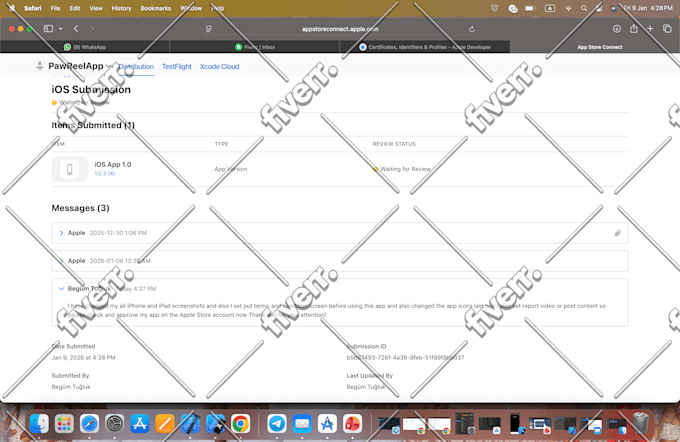This screenshot has width=680, height=442.
Task: Click the page reader icon in address bar
Action: point(209,29)
